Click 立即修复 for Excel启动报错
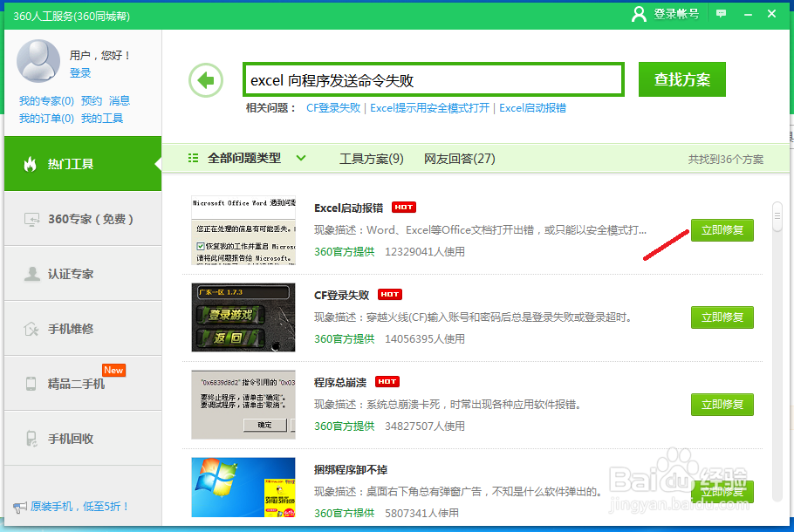The image size is (794, 532). pos(722,230)
